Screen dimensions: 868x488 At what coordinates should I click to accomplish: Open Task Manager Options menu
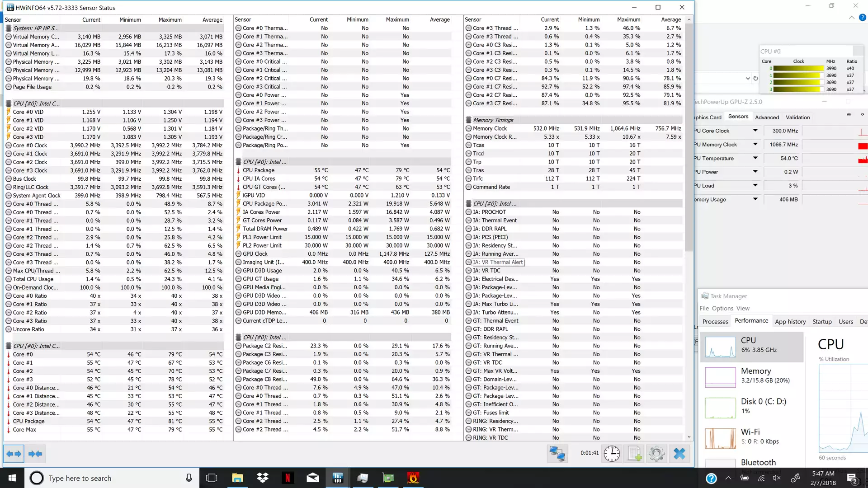pos(722,308)
